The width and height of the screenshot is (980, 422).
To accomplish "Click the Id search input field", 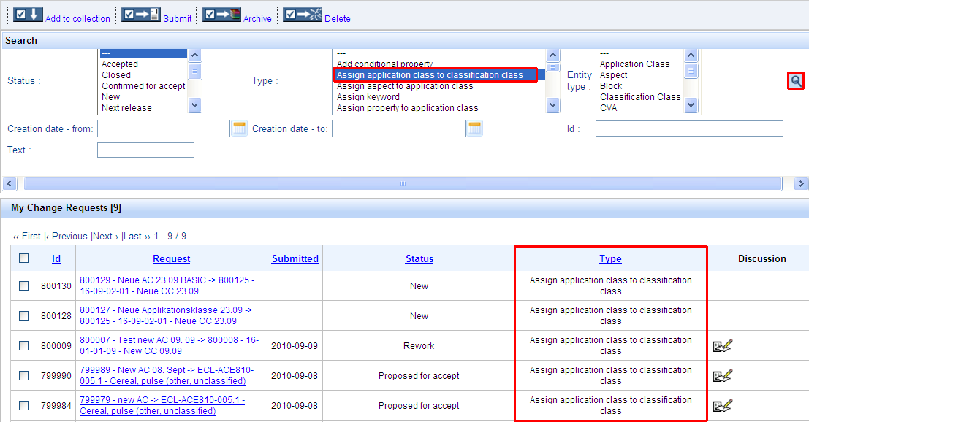I will click(x=688, y=129).
